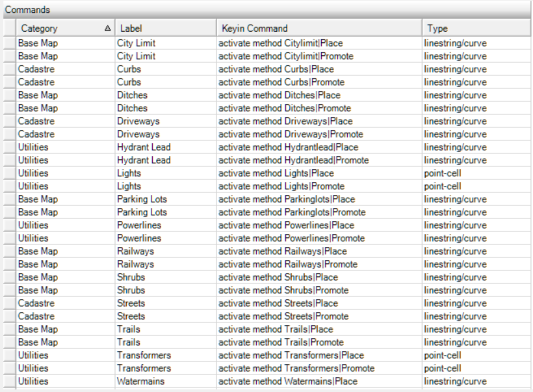Sort by Keyin Command column header

tap(319, 28)
